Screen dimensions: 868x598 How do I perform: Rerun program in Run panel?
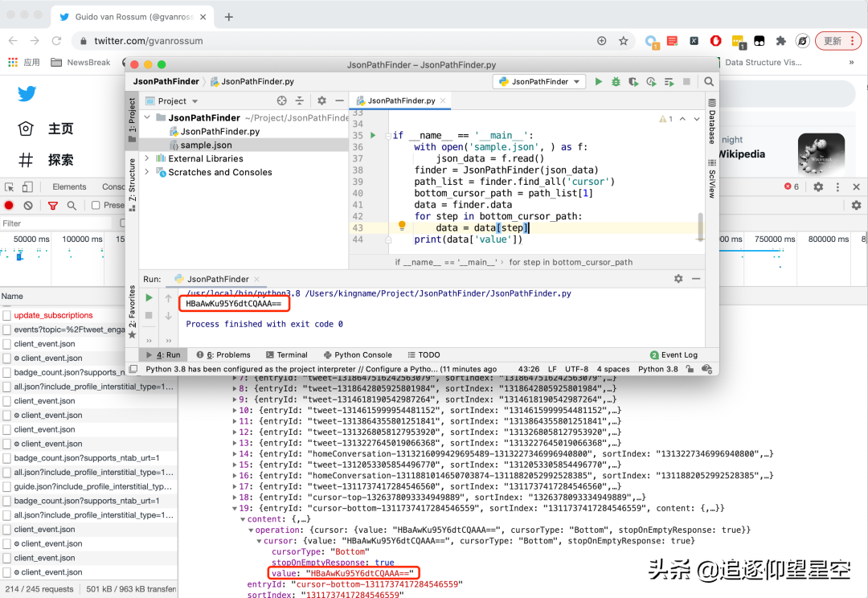click(149, 298)
